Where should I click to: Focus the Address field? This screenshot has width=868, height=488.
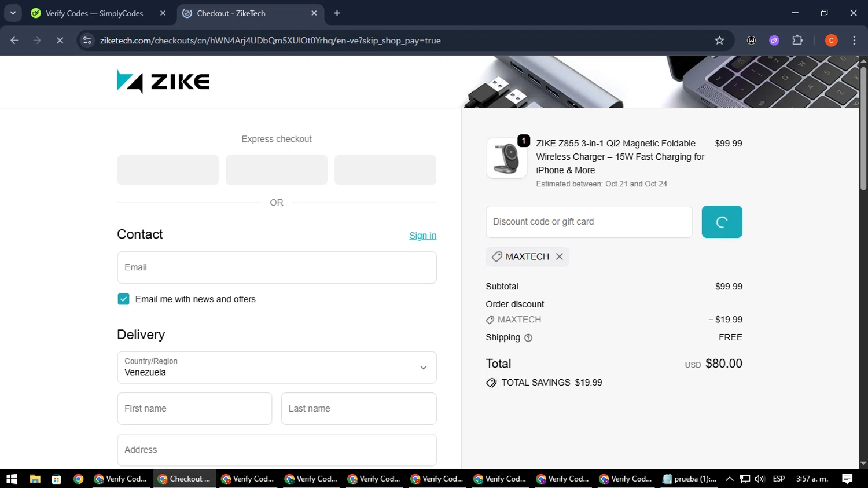click(277, 450)
